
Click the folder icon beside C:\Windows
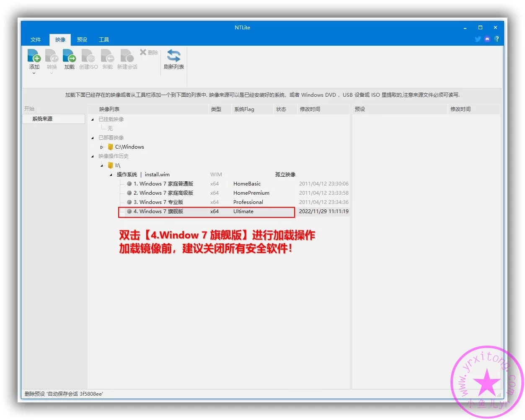coord(111,147)
